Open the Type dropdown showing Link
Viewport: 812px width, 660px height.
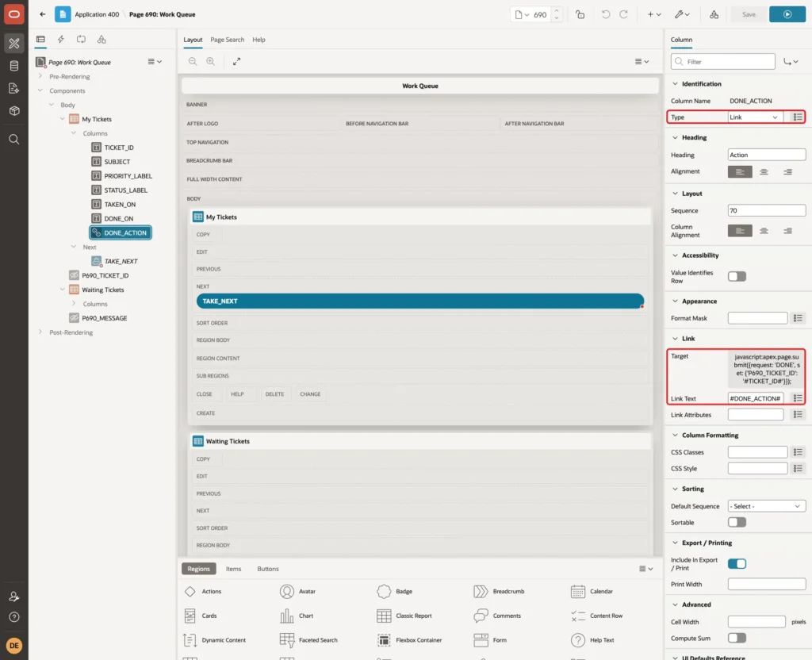pos(754,117)
